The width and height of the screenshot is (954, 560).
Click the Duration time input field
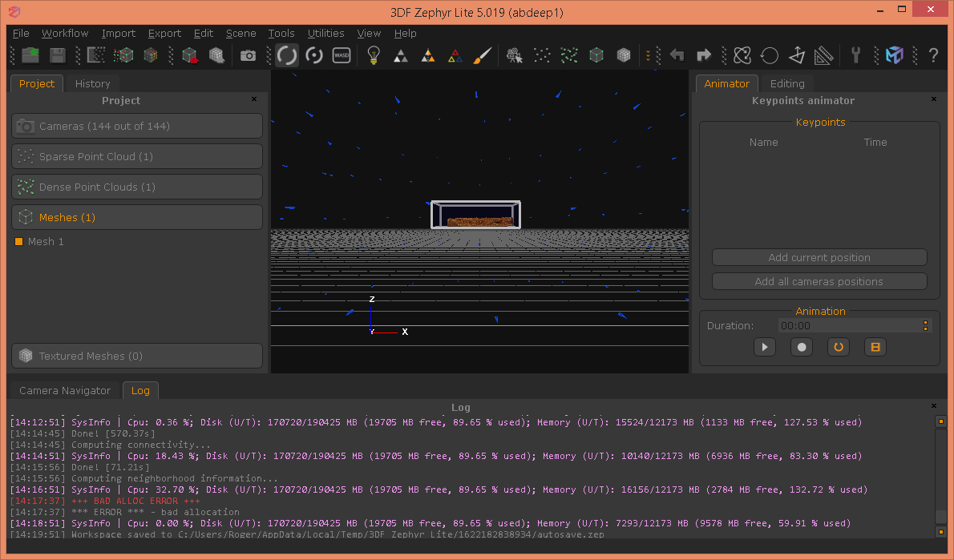(x=850, y=326)
